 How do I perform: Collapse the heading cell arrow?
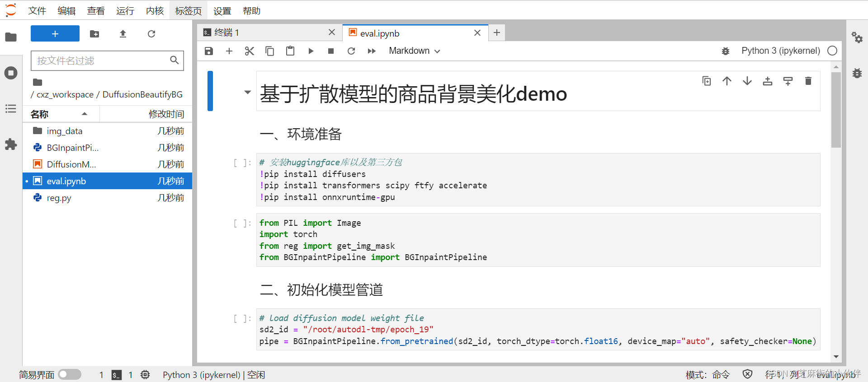tap(247, 92)
